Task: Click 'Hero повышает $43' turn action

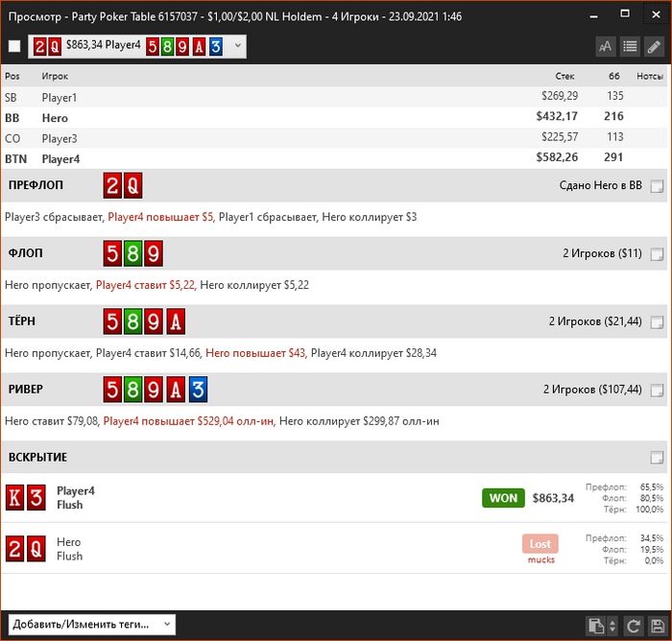Action: click(x=256, y=353)
